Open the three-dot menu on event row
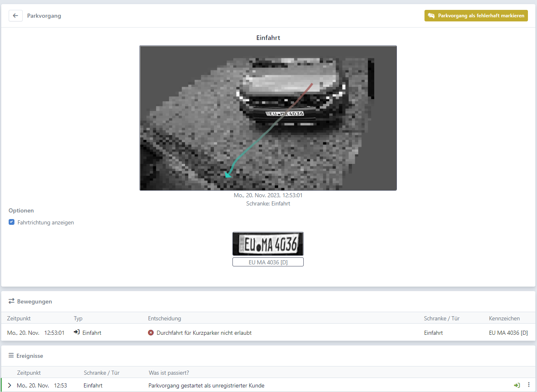537x392 pixels. [529, 385]
